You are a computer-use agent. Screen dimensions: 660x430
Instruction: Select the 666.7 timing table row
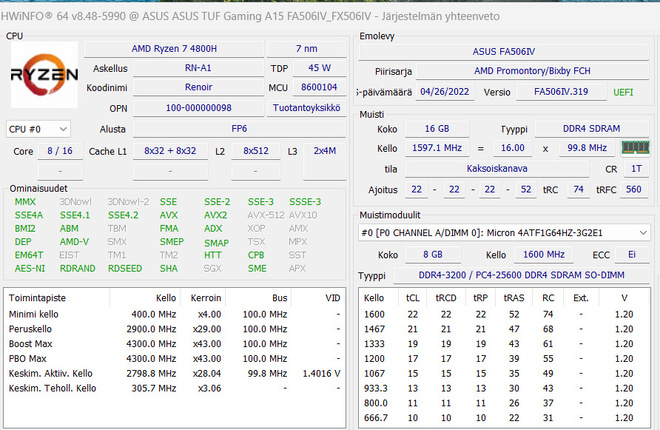504,417
